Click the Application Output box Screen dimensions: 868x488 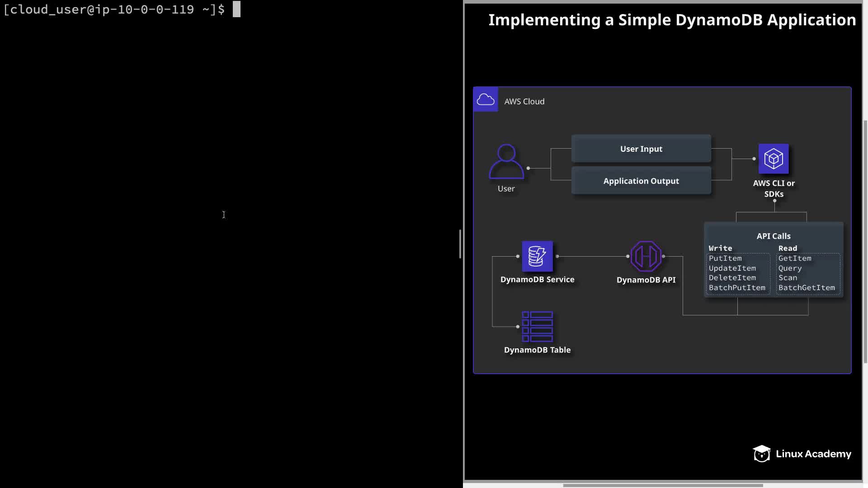[x=641, y=181]
